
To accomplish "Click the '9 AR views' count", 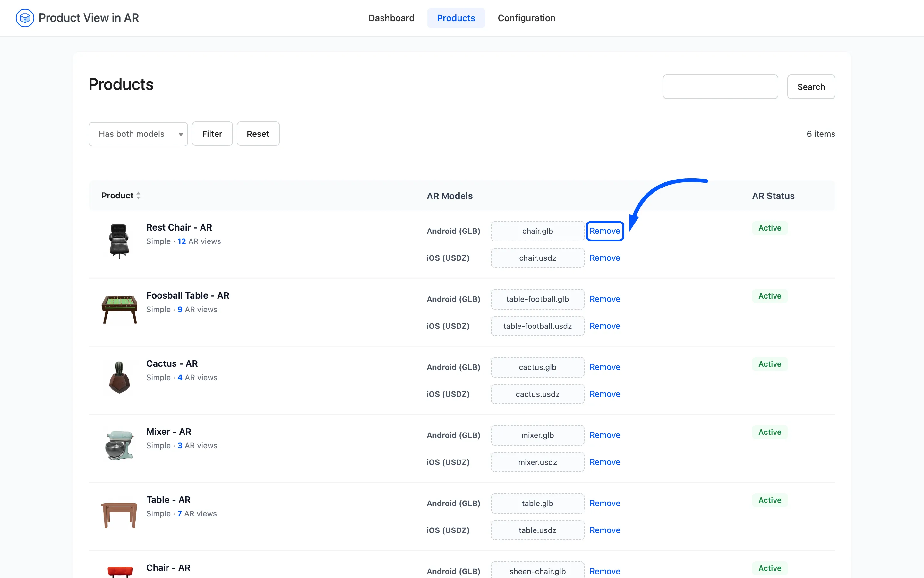I will pyautogui.click(x=197, y=309).
